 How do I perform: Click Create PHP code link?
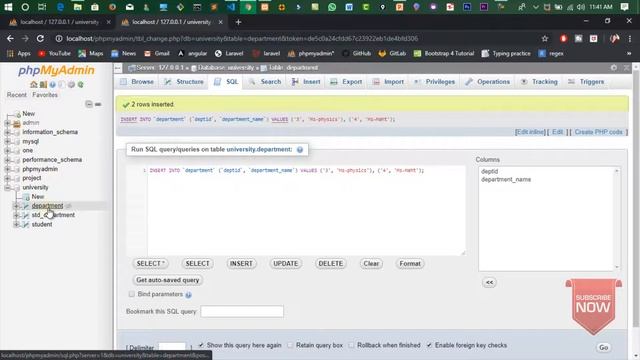pyautogui.click(x=598, y=132)
